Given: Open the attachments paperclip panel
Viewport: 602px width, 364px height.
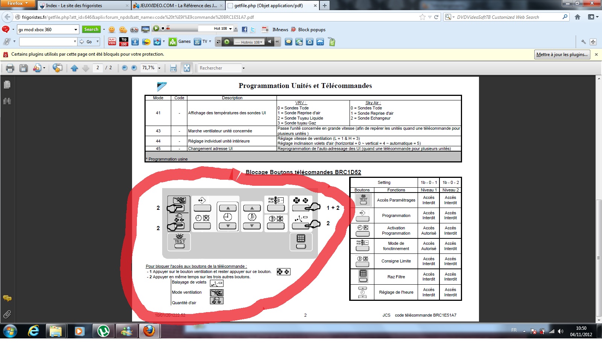Looking at the screenshot, I should [x=7, y=314].
